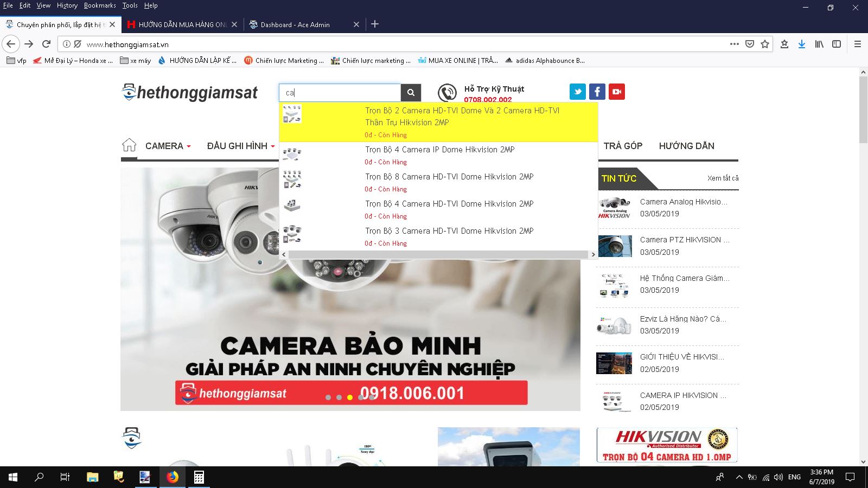Show bookmarks menu toolbar icon
Viewport: 868px width, 488px height.
click(784, 44)
